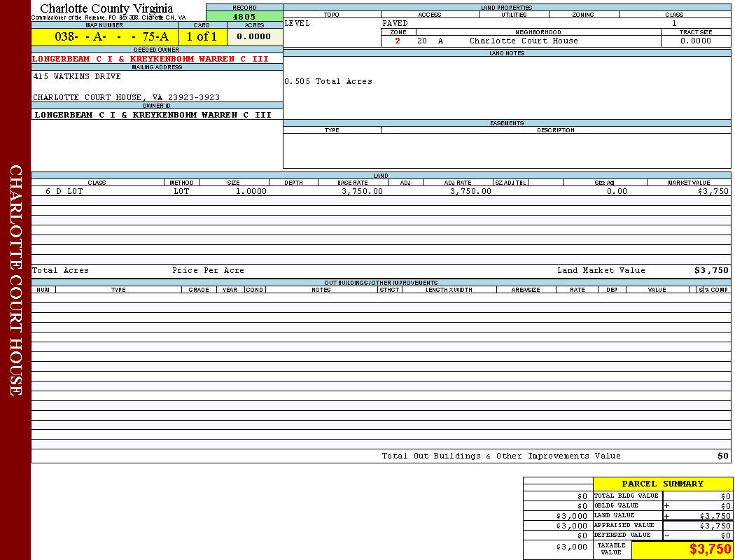735x560 pixels.
Task: Click the yellow Parcel Summary header
Action: coord(662,484)
